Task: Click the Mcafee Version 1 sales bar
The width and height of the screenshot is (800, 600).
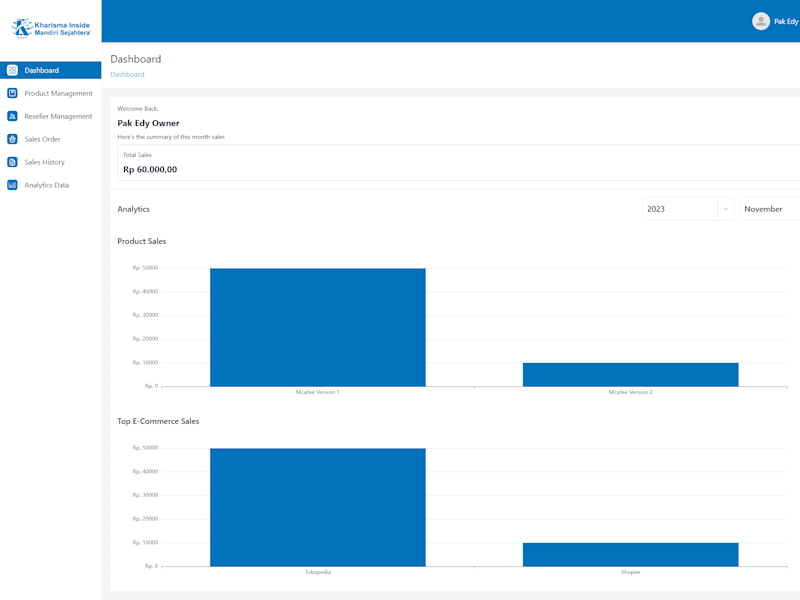Action: 318,328
